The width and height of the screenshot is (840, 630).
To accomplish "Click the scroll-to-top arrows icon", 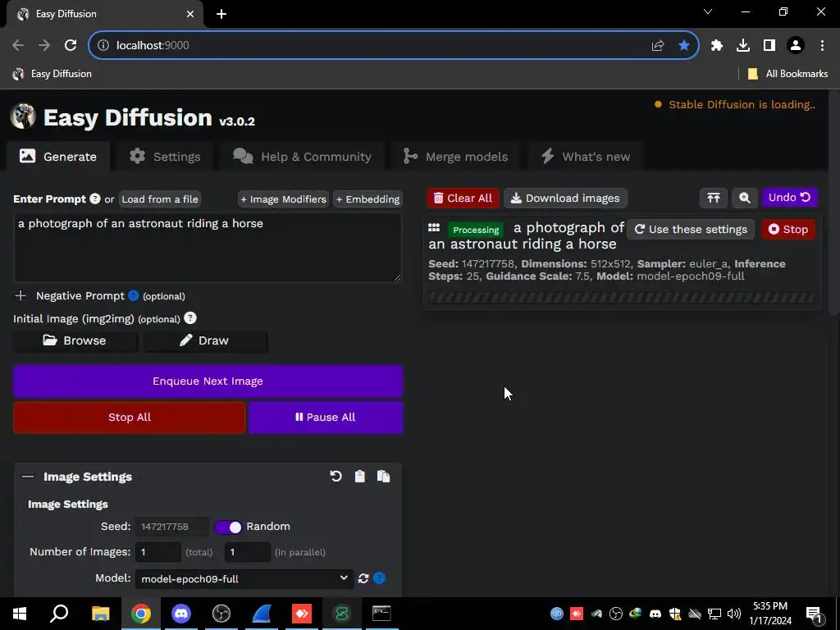I will point(714,199).
